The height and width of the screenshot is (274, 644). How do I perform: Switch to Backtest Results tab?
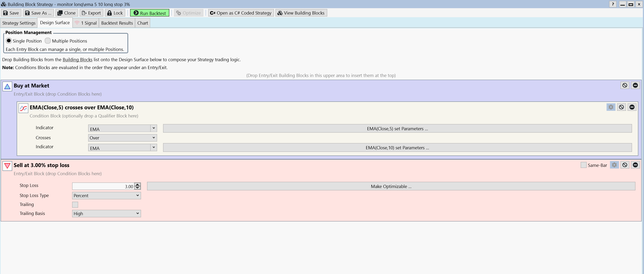point(117,23)
